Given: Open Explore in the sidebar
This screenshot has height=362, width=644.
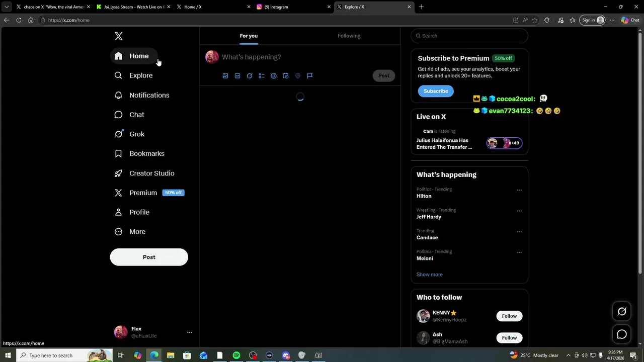Looking at the screenshot, I should [134, 75].
